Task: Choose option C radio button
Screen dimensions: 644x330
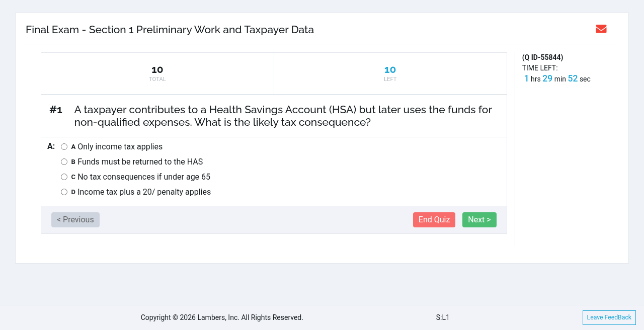Action: pyautogui.click(x=64, y=177)
